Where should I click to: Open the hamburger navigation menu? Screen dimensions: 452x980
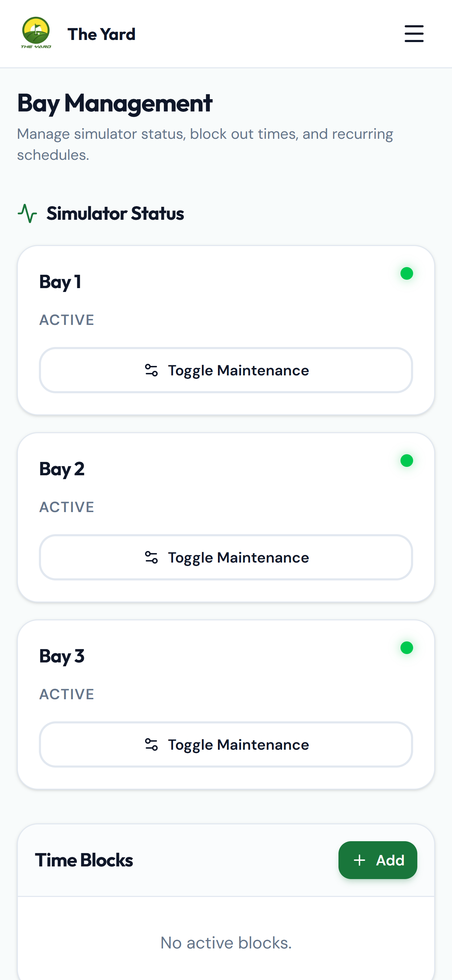tap(414, 34)
